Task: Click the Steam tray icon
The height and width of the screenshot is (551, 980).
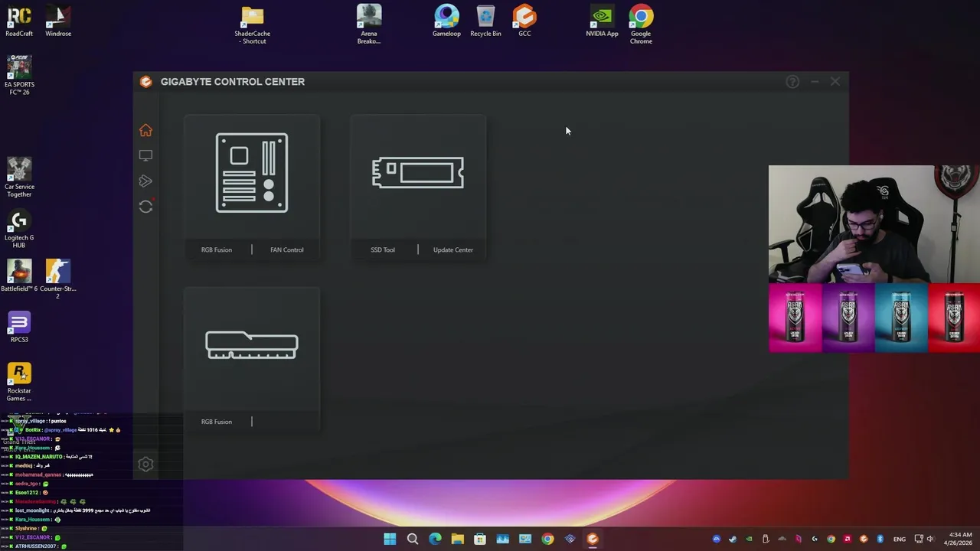Action: (x=733, y=539)
